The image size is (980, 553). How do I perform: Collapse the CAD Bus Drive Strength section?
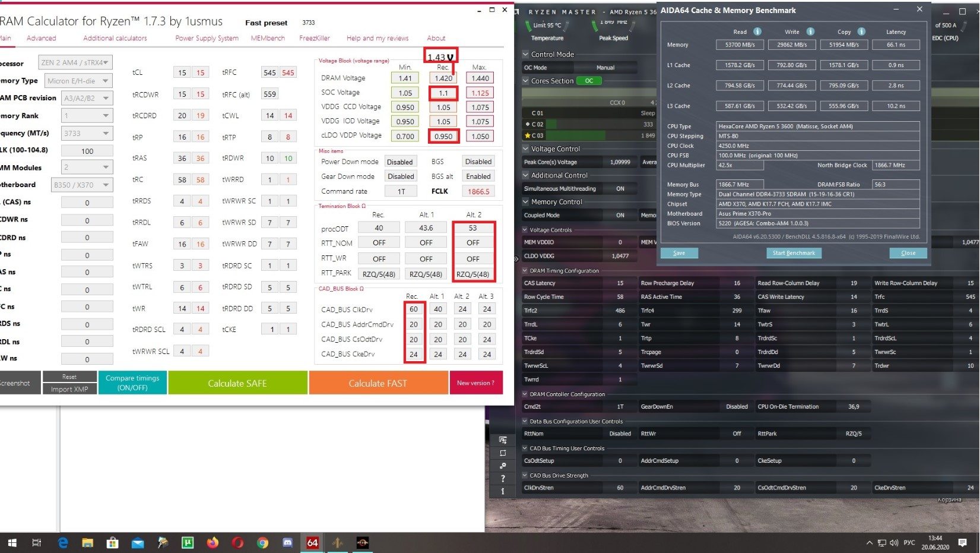(x=525, y=476)
